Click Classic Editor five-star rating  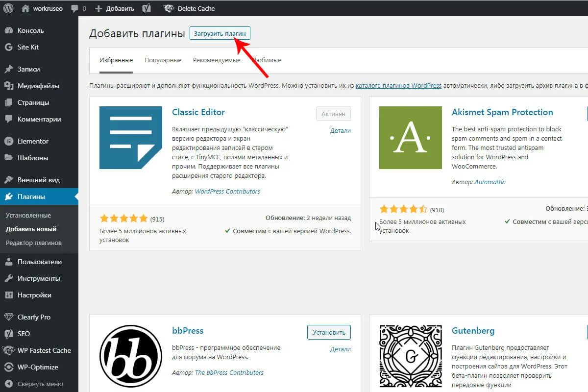pyautogui.click(x=123, y=219)
